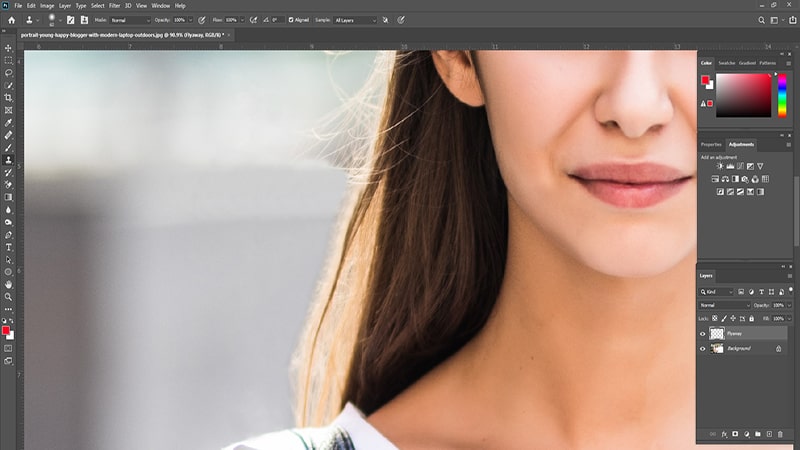Screen dimensions: 800x450
Task: Hide the Flyaway layer
Action: [702, 334]
